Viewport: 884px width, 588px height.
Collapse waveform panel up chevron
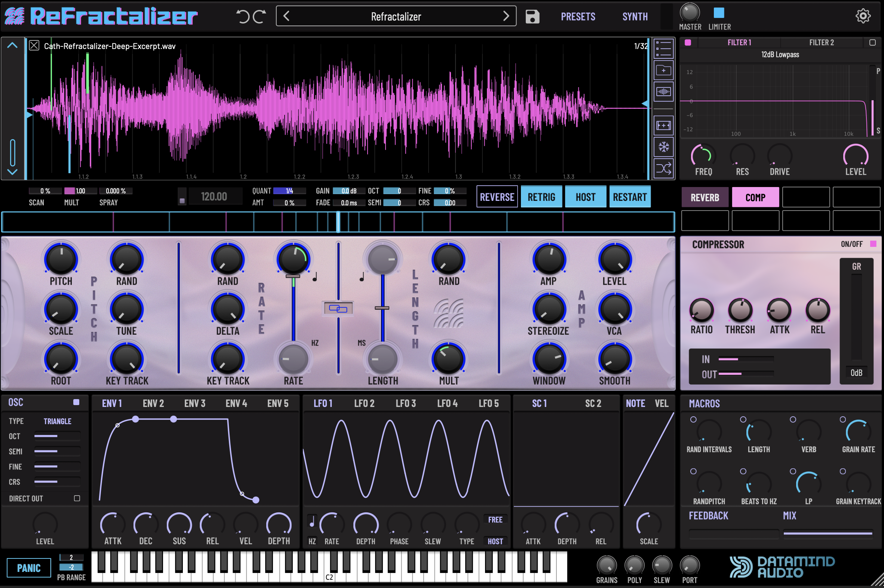pyautogui.click(x=12, y=45)
